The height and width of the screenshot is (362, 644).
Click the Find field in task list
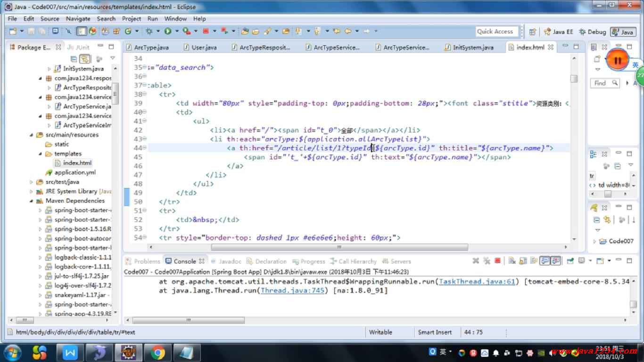[x=605, y=83]
